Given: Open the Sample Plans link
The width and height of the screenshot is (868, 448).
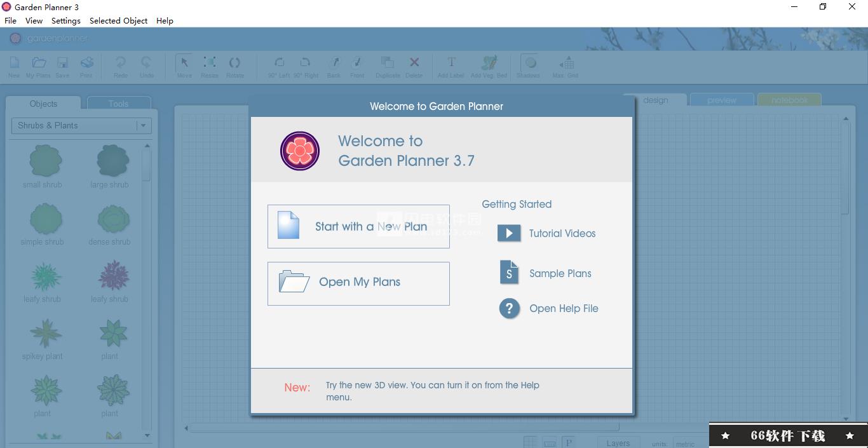Looking at the screenshot, I should (x=545, y=273).
